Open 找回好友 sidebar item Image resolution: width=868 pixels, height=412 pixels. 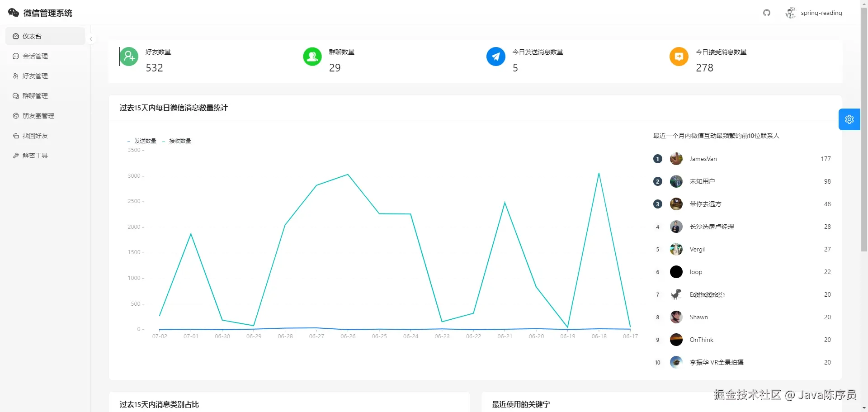[x=45, y=136]
